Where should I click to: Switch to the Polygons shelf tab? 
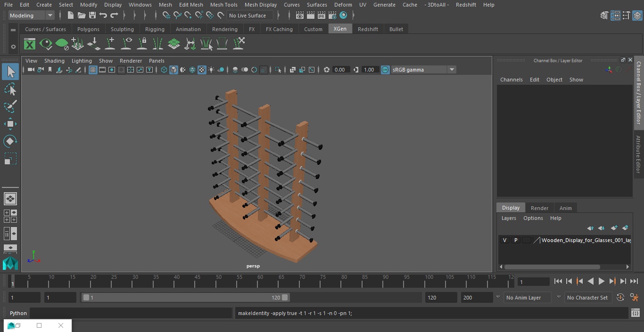tap(88, 29)
